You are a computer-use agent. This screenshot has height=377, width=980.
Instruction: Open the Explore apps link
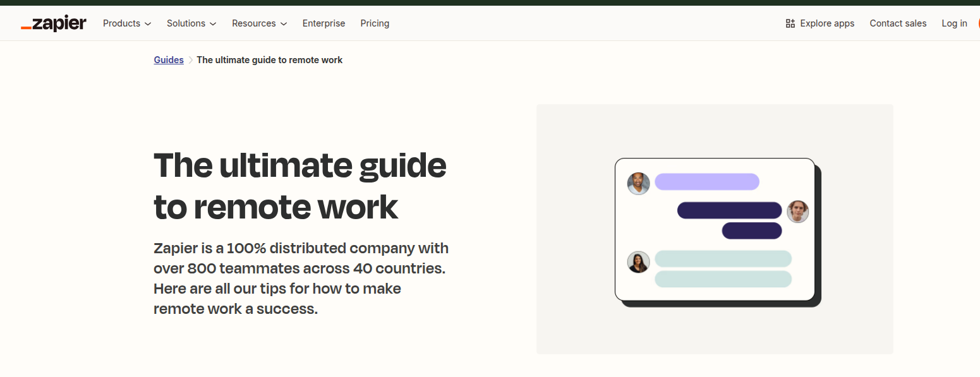(820, 23)
